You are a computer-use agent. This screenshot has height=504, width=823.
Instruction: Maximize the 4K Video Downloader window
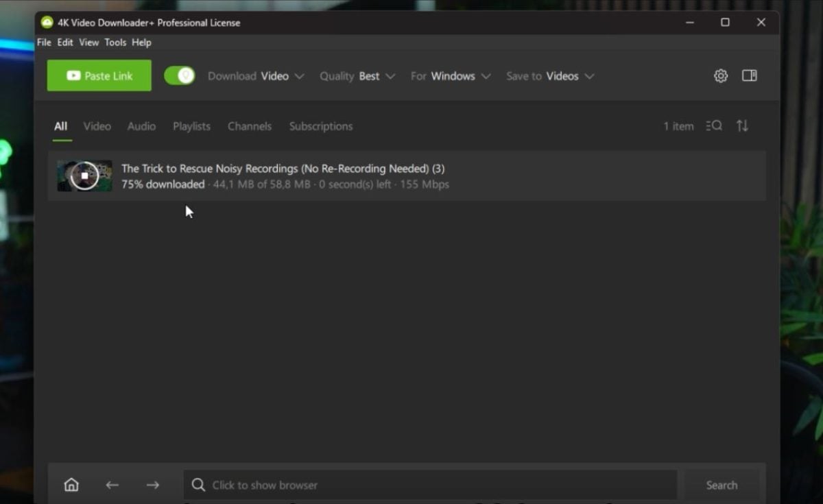click(x=725, y=22)
